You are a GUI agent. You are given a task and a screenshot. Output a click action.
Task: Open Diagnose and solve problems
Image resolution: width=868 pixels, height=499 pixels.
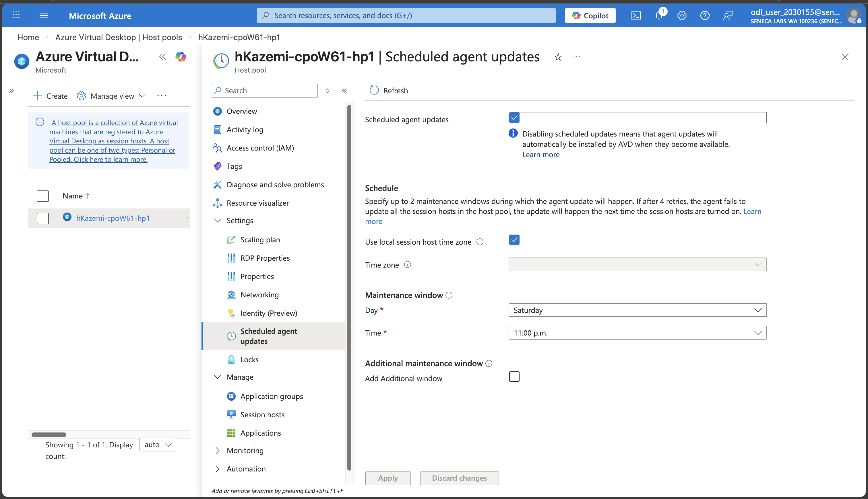pyautogui.click(x=275, y=185)
